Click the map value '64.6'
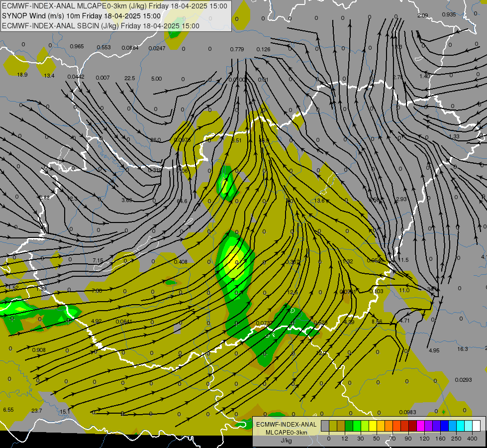The width and height of the screenshot is (487, 448). pyautogui.click(x=182, y=201)
